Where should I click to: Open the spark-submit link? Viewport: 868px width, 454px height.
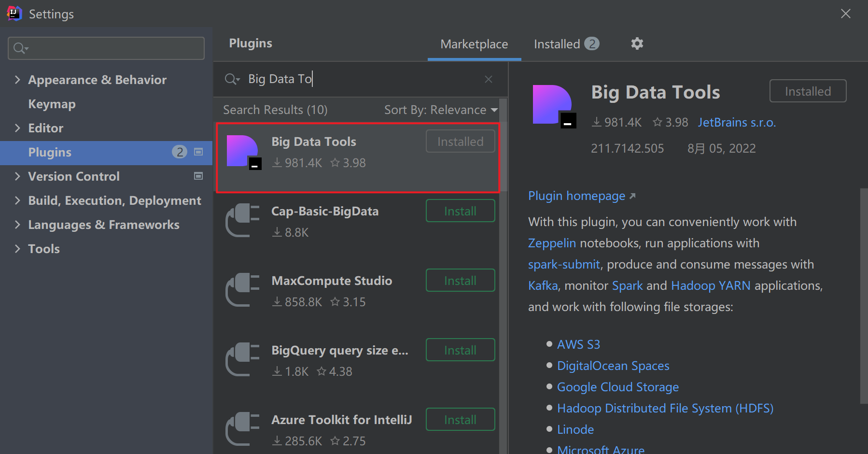[x=564, y=264]
